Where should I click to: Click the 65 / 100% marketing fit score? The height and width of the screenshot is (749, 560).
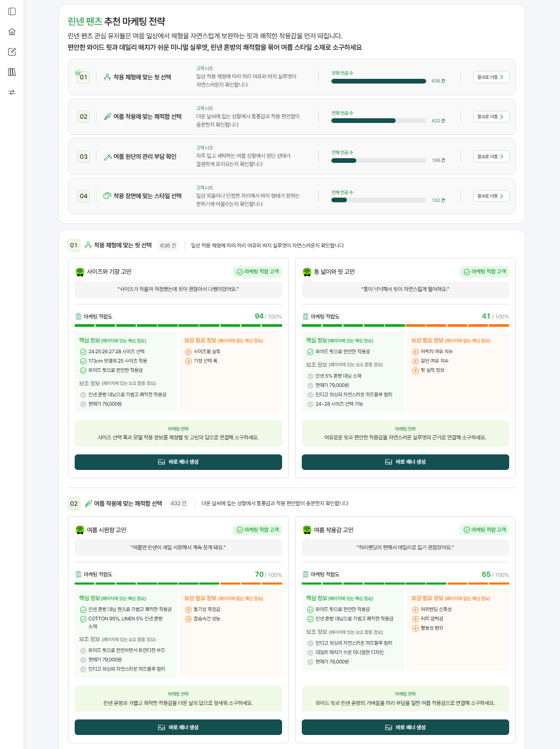point(495,574)
